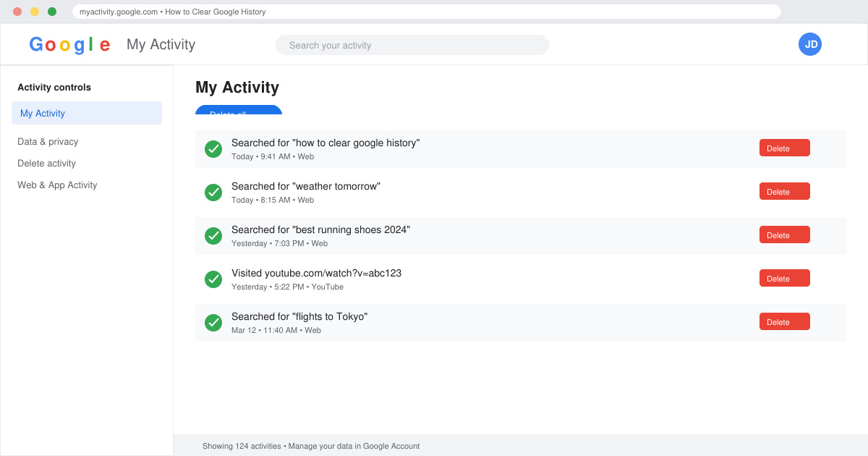Delete the "flights to Tokyo" entry

(785, 321)
